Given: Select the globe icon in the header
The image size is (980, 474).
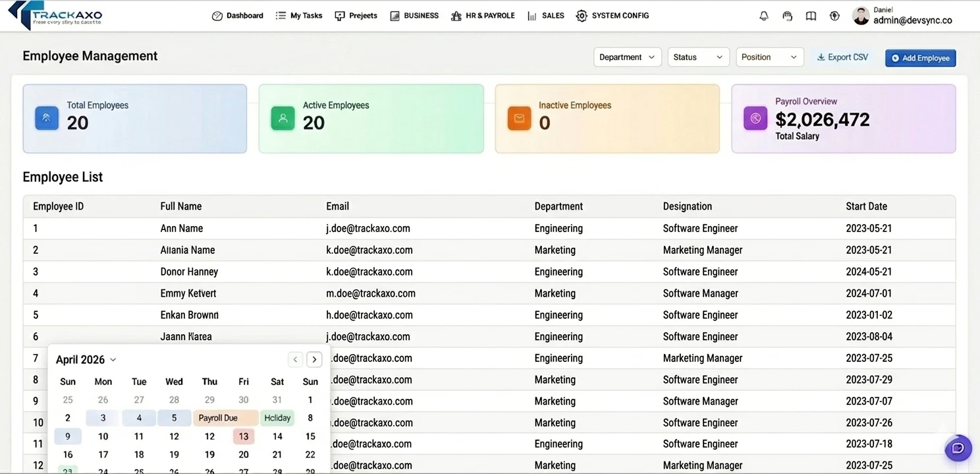Looking at the screenshot, I should [834, 15].
